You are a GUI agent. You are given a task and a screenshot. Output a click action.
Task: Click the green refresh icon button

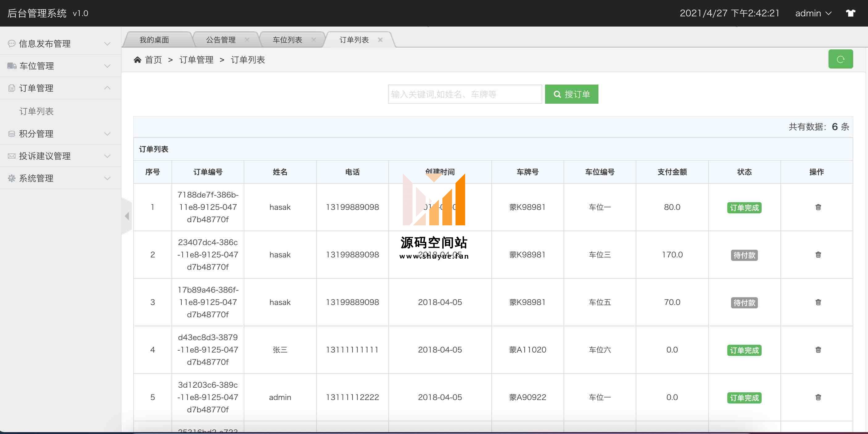click(840, 59)
